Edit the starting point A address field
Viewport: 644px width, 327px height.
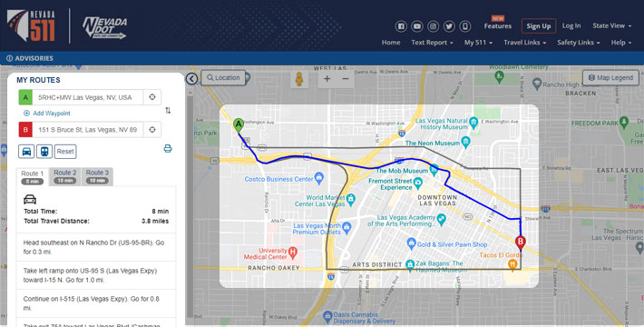pos(88,97)
